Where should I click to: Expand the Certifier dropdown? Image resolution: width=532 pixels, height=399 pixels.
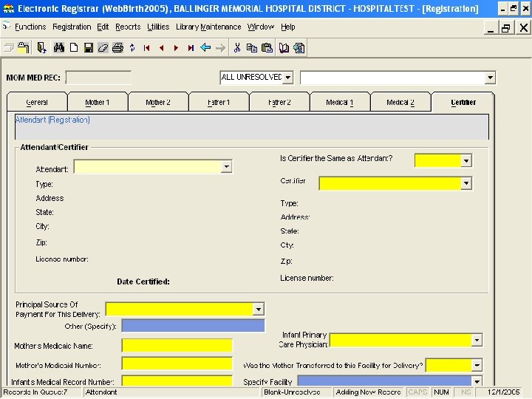pyautogui.click(x=465, y=183)
